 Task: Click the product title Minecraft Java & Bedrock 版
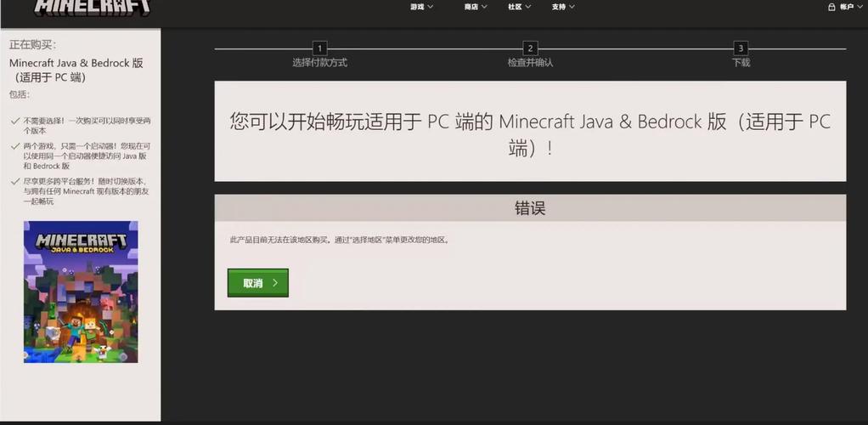click(x=76, y=70)
